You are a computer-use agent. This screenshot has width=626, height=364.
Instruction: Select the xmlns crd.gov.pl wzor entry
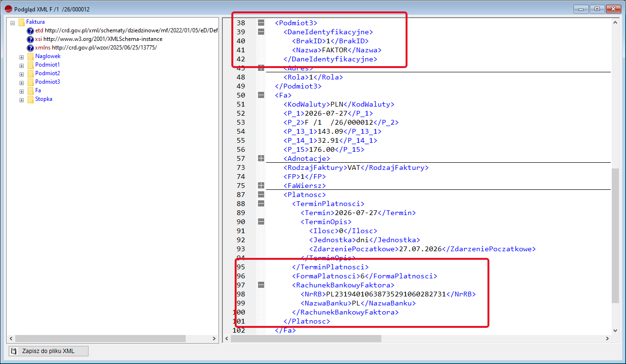[x=96, y=48]
